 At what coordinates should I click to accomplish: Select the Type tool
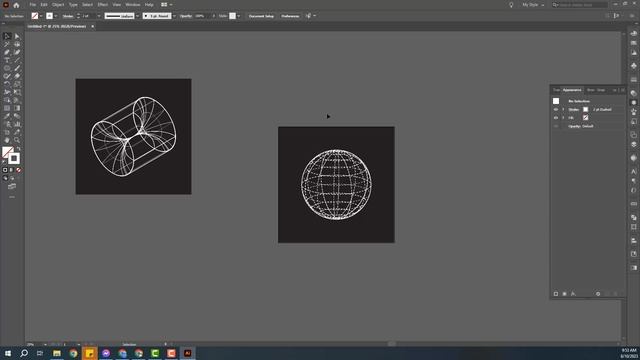pyautogui.click(x=7, y=60)
